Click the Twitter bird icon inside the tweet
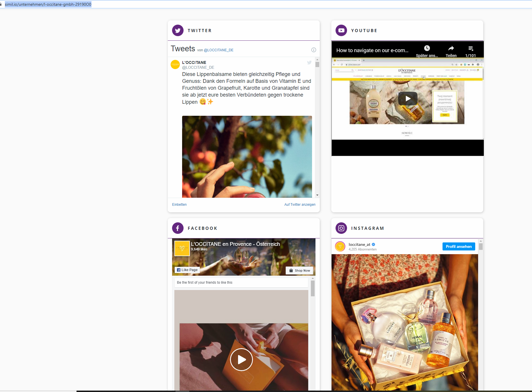 pos(309,62)
